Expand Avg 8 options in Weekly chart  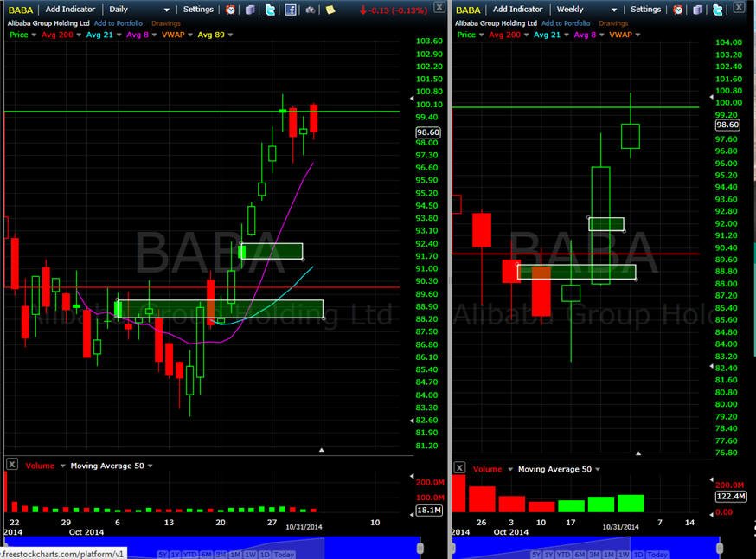(x=602, y=35)
